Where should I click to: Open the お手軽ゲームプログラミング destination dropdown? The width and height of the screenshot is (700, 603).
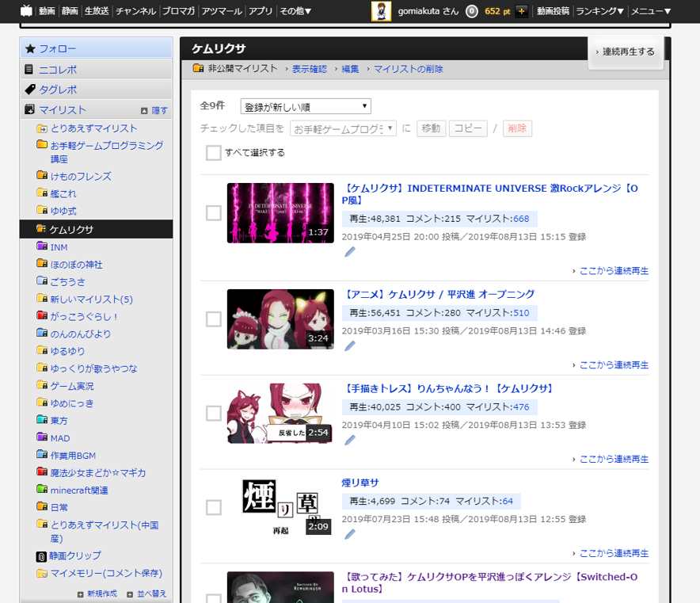pyautogui.click(x=343, y=128)
